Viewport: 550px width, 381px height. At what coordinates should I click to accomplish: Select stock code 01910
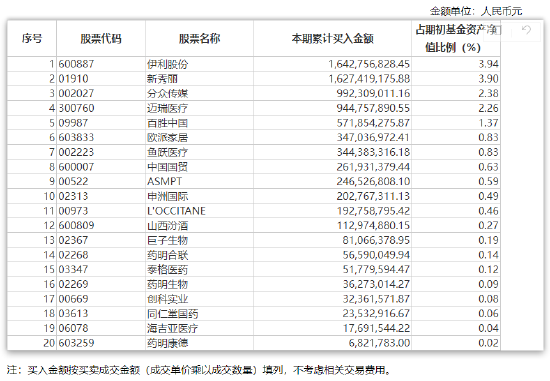pyautogui.click(x=73, y=79)
